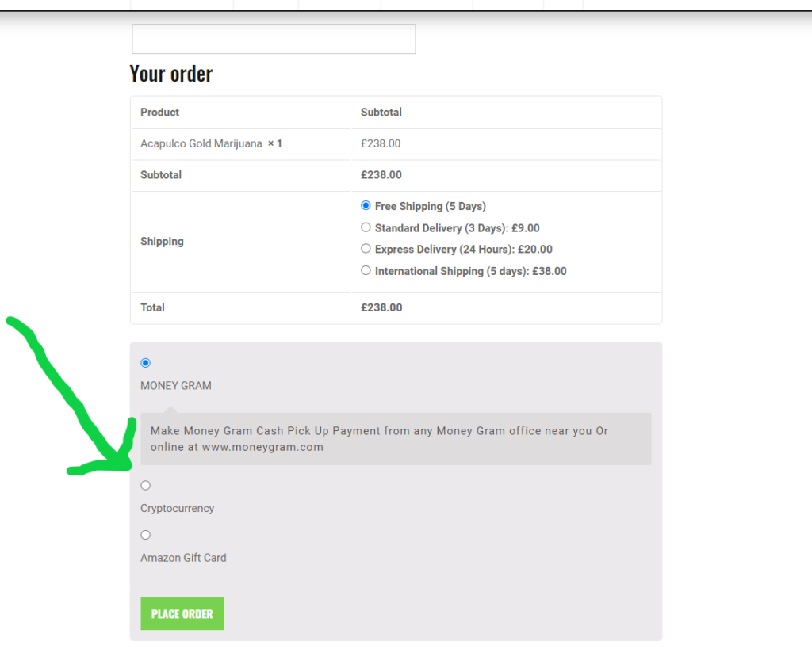Click the Your order heading
This screenshot has height=668, width=812.
(x=171, y=73)
